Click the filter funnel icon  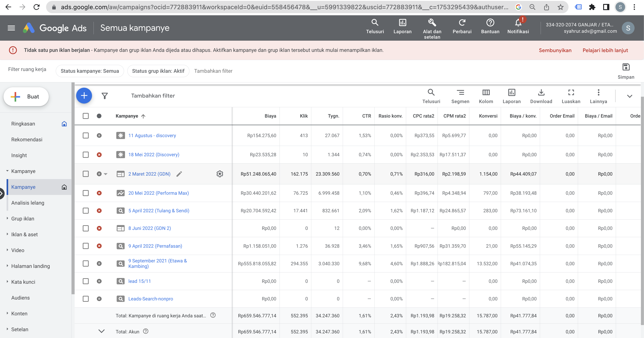105,96
